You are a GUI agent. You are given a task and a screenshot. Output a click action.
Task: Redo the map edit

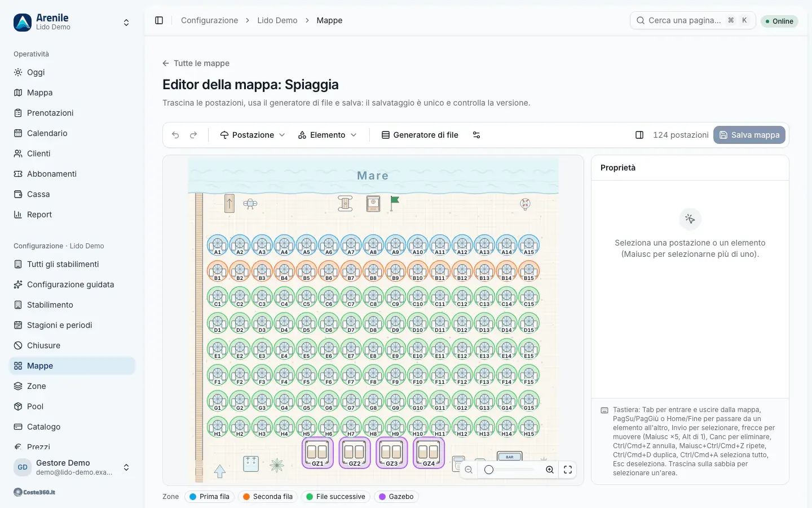(x=193, y=135)
